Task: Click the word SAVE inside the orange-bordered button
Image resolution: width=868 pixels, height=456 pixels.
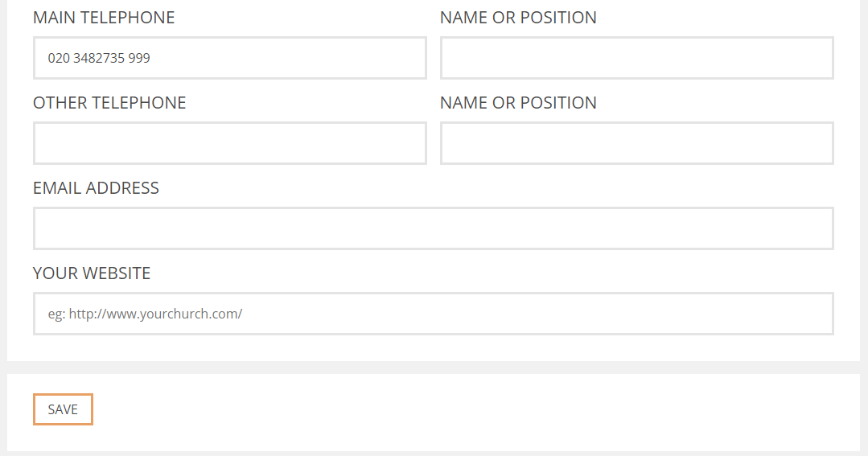Action: pyautogui.click(x=63, y=409)
